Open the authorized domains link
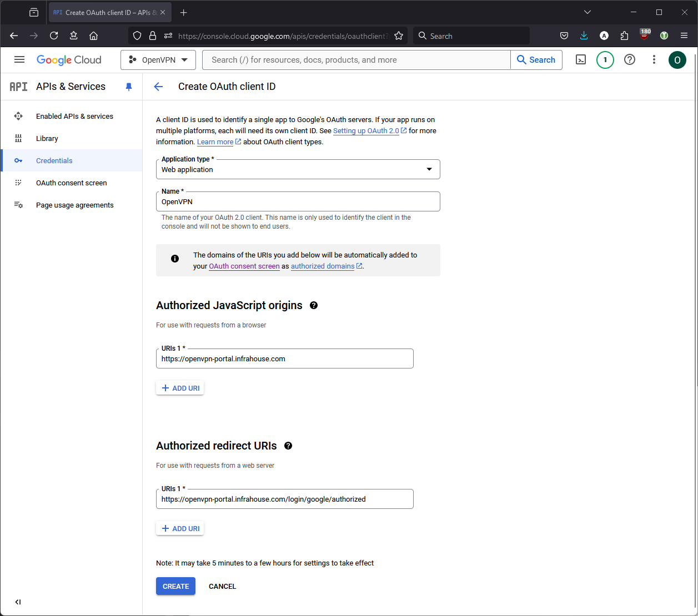The height and width of the screenshot is (616, 698). pos(327,266)
